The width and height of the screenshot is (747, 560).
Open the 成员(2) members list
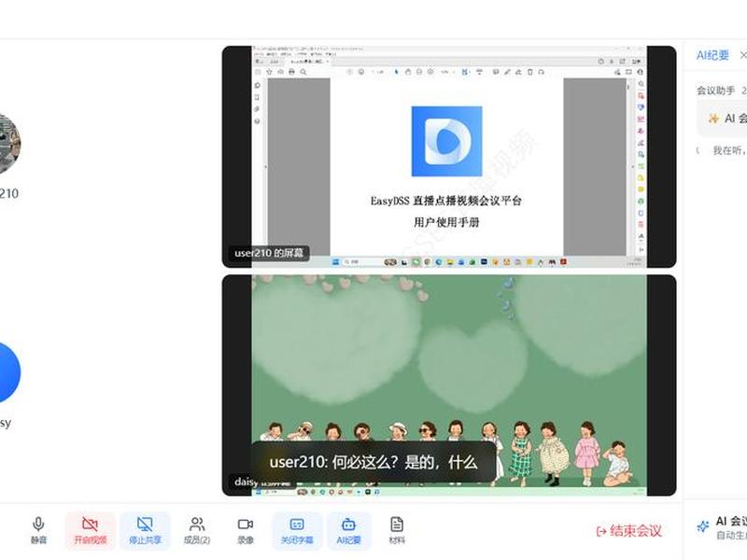197,530
